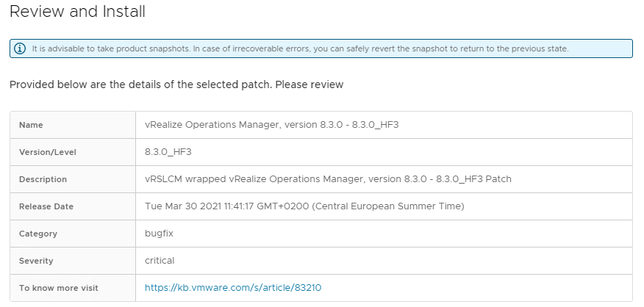Click the 'safely revert the snapshot' advisory sentence

[380, 48]
